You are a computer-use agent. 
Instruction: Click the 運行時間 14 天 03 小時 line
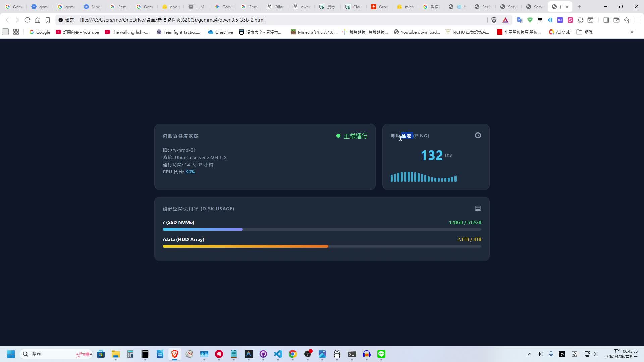[188, 165]
